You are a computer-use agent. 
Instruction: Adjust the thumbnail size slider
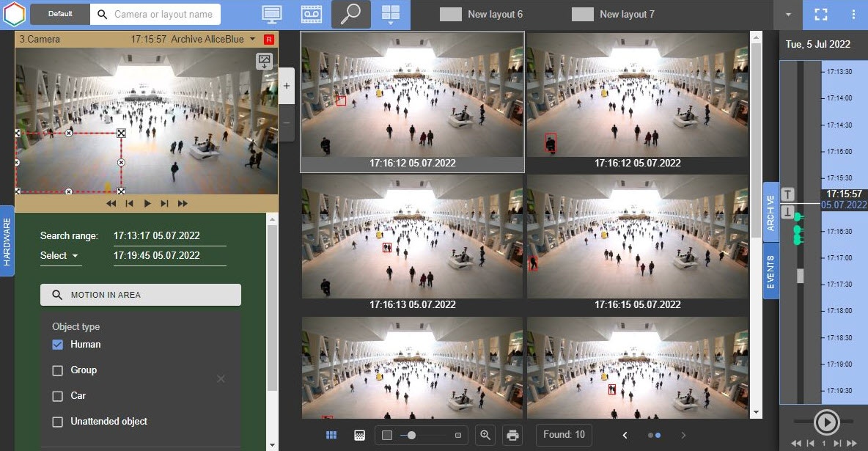412,435
